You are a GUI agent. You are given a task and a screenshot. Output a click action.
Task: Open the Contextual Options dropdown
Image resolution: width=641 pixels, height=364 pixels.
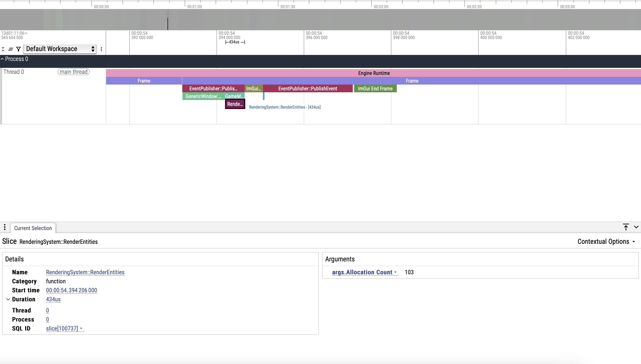tap(606, 241)
